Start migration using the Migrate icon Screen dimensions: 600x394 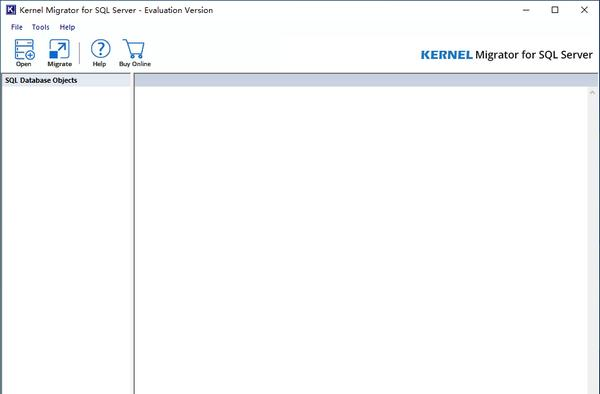(x=59, y=53)
